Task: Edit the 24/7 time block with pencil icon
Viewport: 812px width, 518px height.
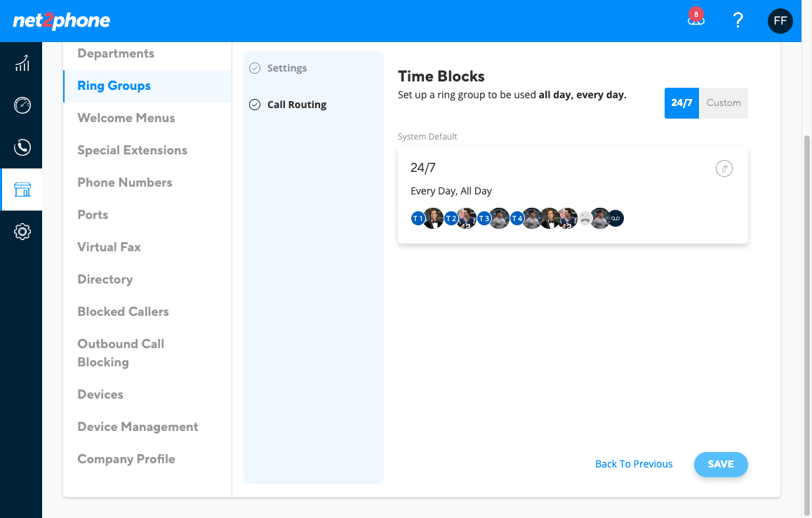Action: coord(724,168)
